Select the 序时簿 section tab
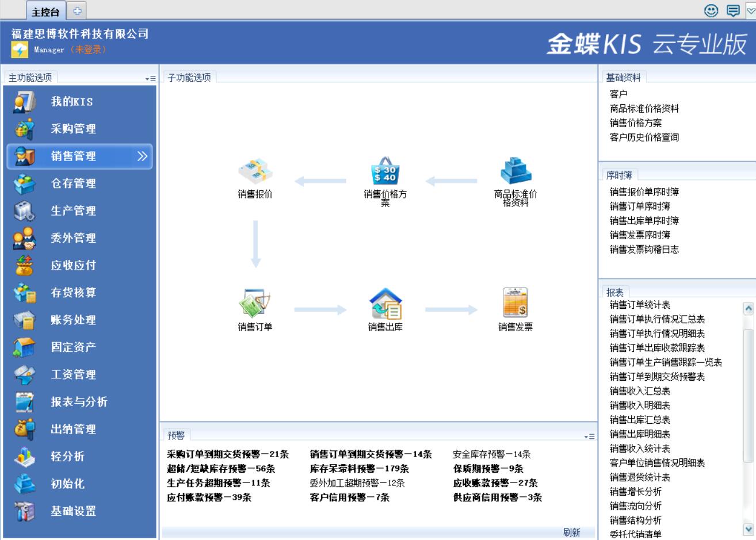 click(619, 175)
